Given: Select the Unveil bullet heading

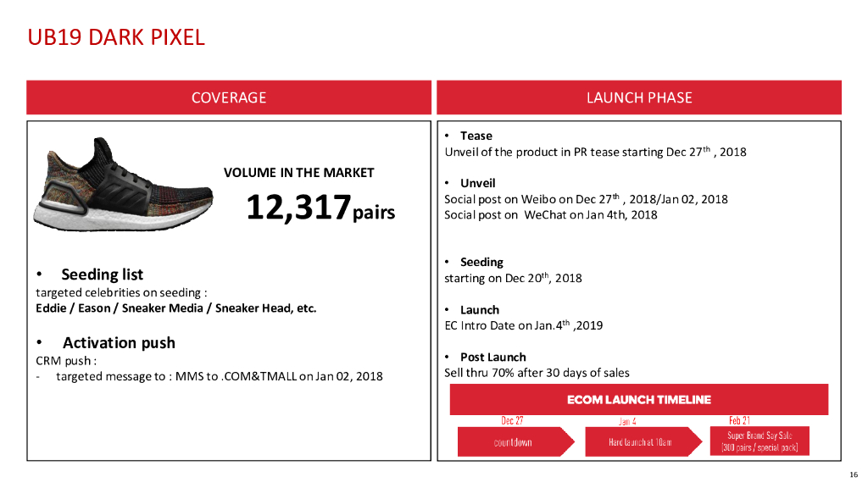Looking at the screenshot, I should 478,183.
